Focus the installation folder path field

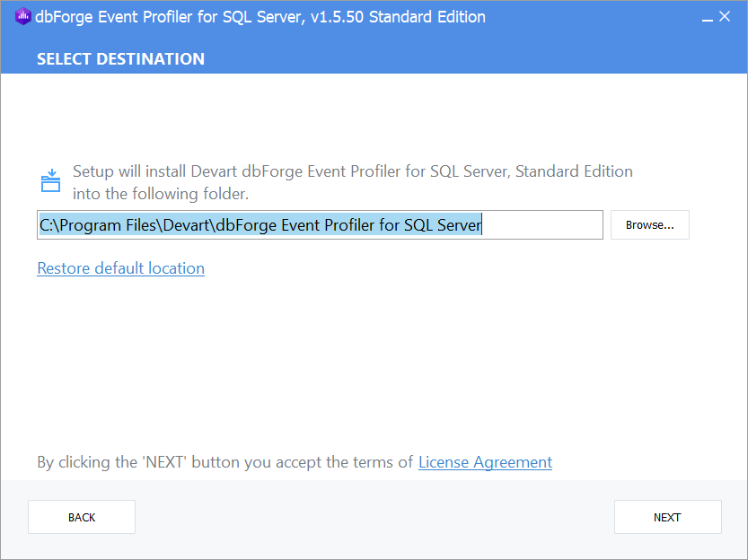tap(320, 225)
